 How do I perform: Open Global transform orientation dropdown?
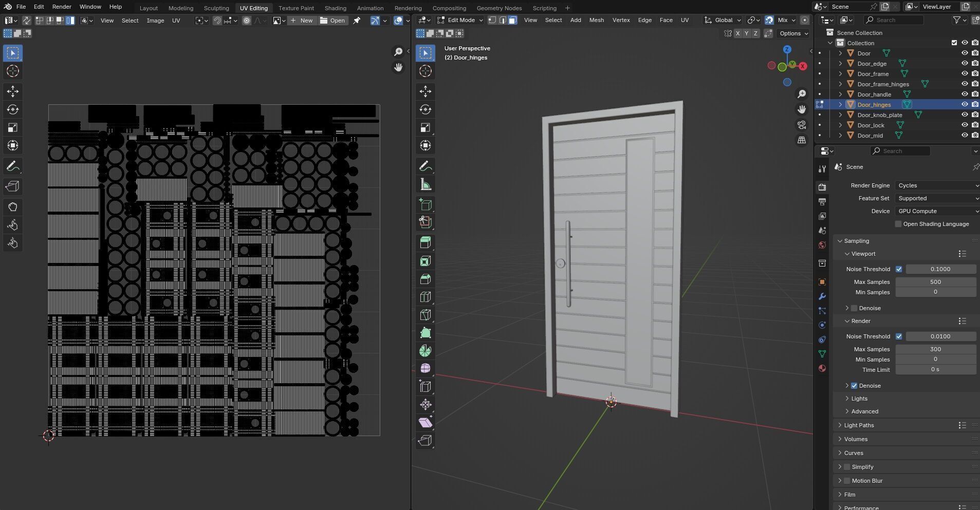pyautogui.click(x=723, y=20)
